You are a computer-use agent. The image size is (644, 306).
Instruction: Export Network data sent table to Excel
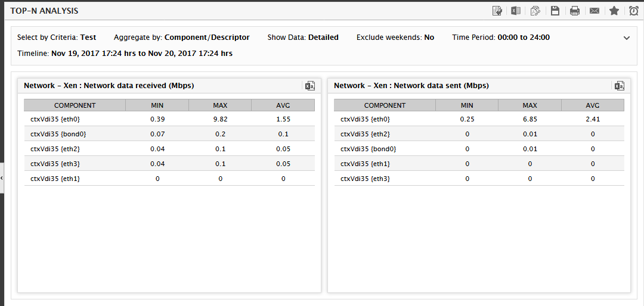coord(620,86)
